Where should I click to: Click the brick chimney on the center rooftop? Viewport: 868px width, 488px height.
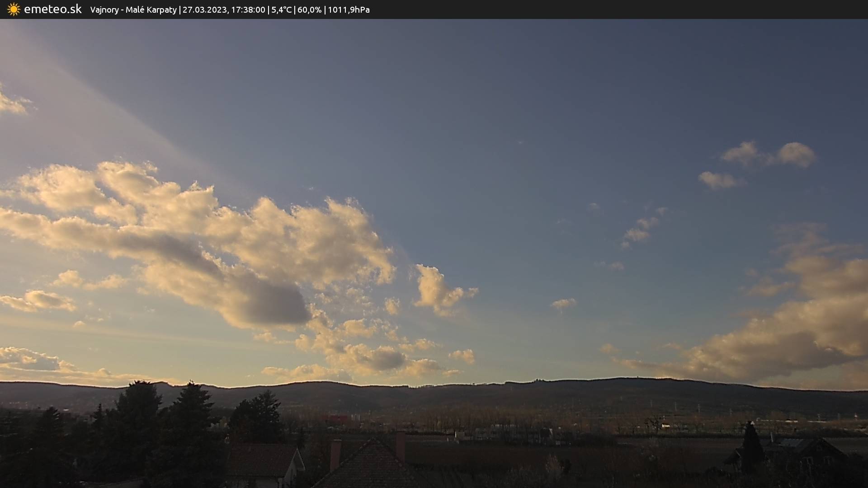click(335, 454)
